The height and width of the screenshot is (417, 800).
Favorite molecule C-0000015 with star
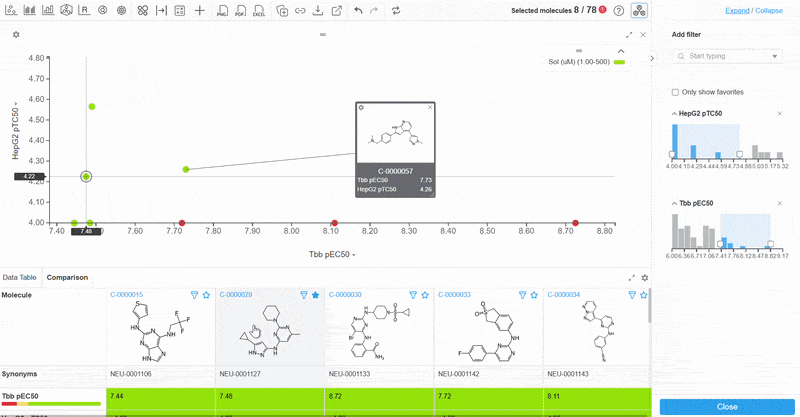tap(206, 295)
